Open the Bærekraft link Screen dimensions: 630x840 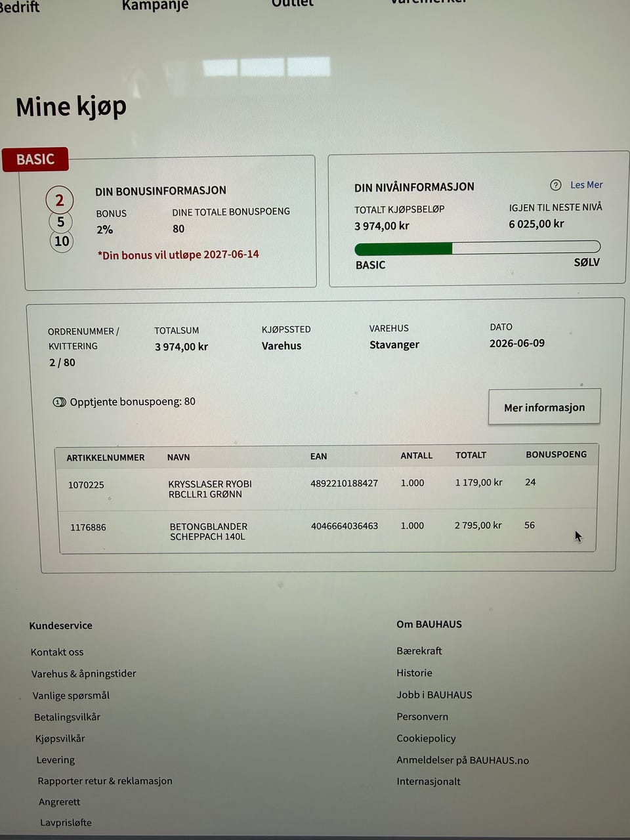tap(419, 651)
